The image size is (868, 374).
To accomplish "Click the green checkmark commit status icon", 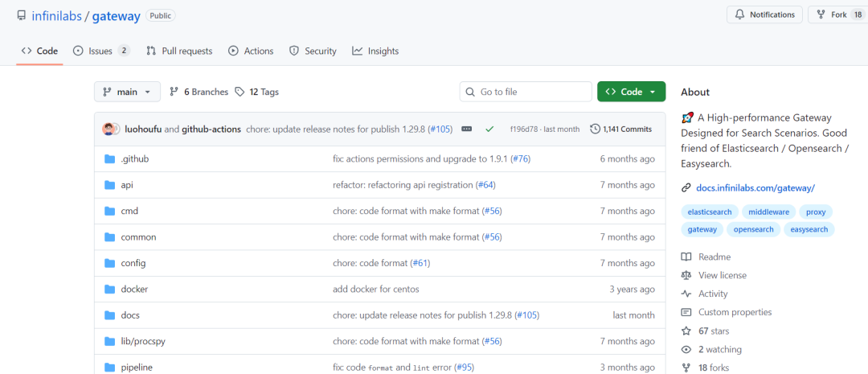I will click(489, 129).
